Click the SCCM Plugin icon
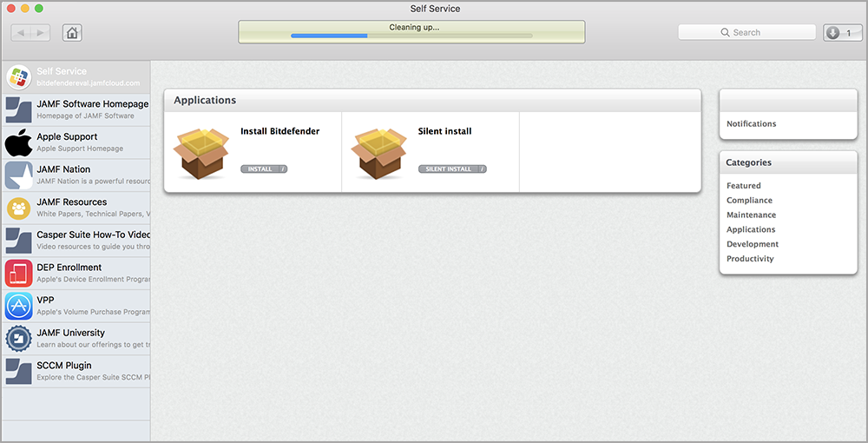The height and width of the screenshot is (443, 868). (19, 371)
